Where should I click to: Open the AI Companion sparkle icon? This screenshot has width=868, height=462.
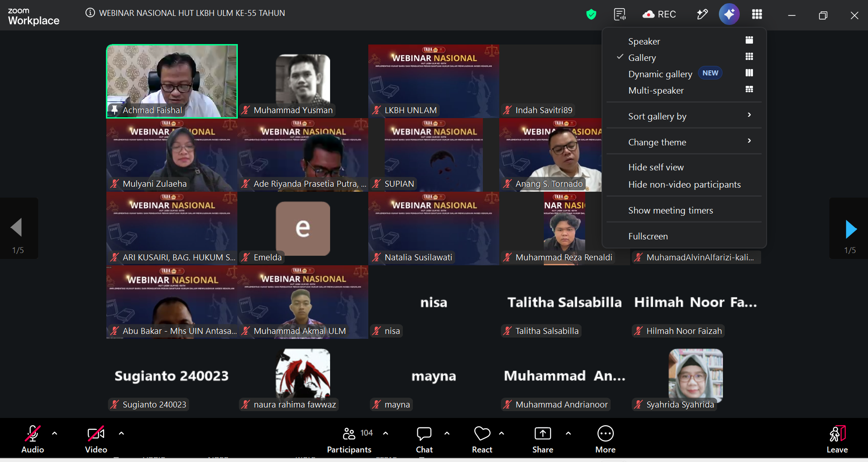729,14
